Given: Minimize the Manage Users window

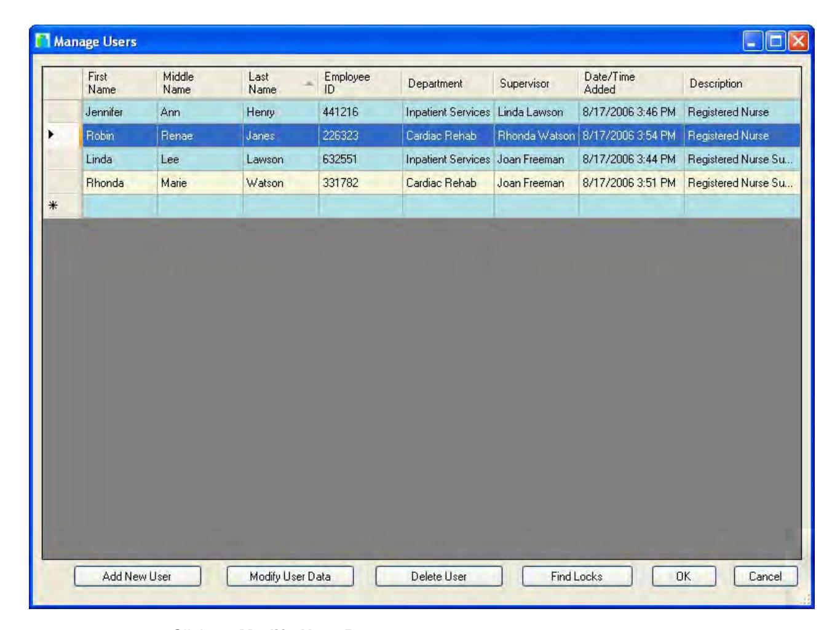Looking at the screenshot, I should click(x=753, y=42).
